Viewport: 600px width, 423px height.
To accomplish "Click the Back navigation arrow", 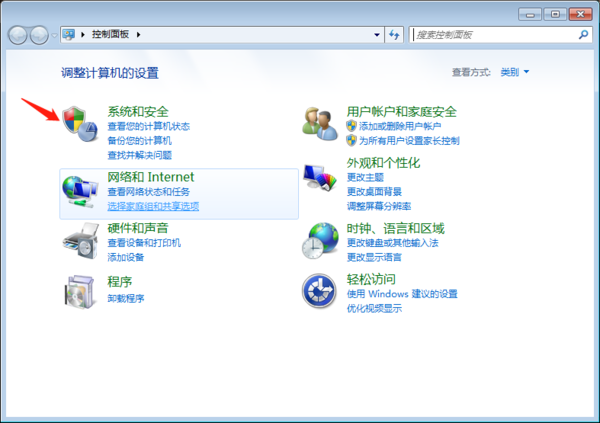I will (18, 35).
